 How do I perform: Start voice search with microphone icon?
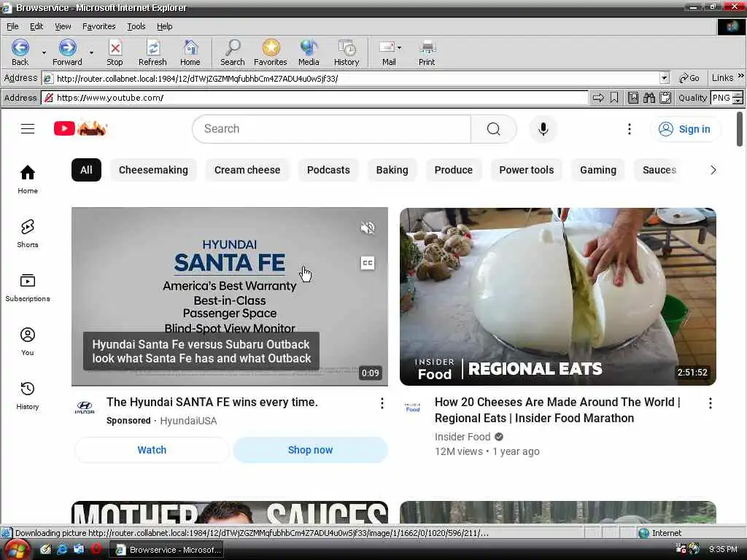(x=543, y=128)
